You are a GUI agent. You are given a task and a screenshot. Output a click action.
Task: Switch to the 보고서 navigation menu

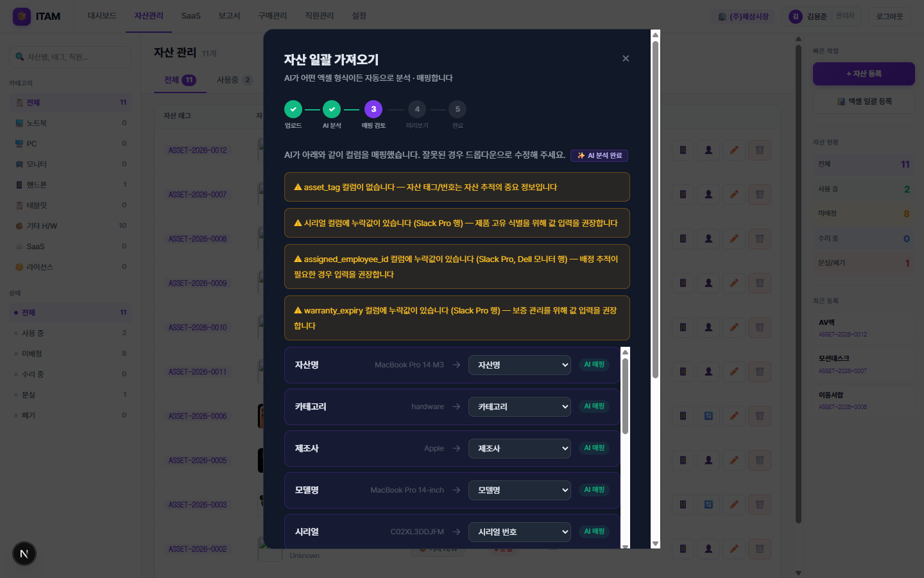click(x=229, y=16)
